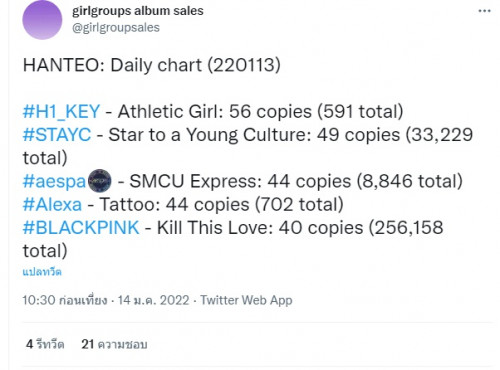
Task: Click the HANTEO Daily chart heading text
Action: pyautogui.click(x=152, y=65)
